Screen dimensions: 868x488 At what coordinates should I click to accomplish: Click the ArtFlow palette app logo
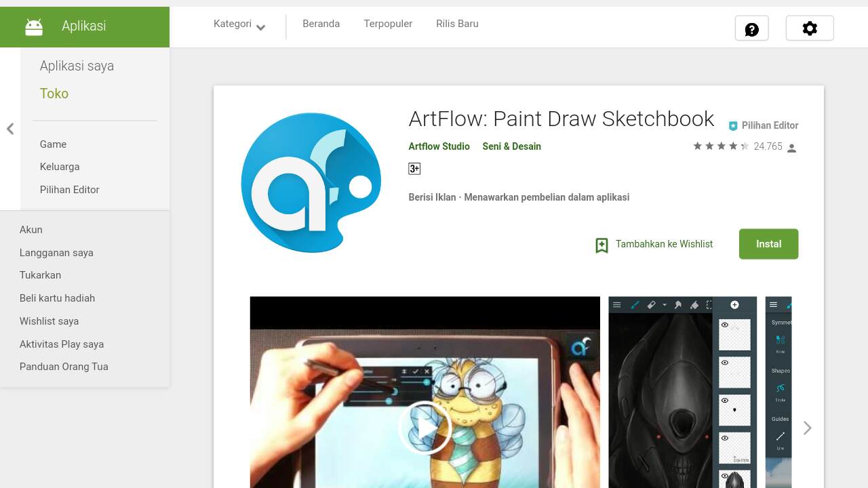(x=311, y=183)
